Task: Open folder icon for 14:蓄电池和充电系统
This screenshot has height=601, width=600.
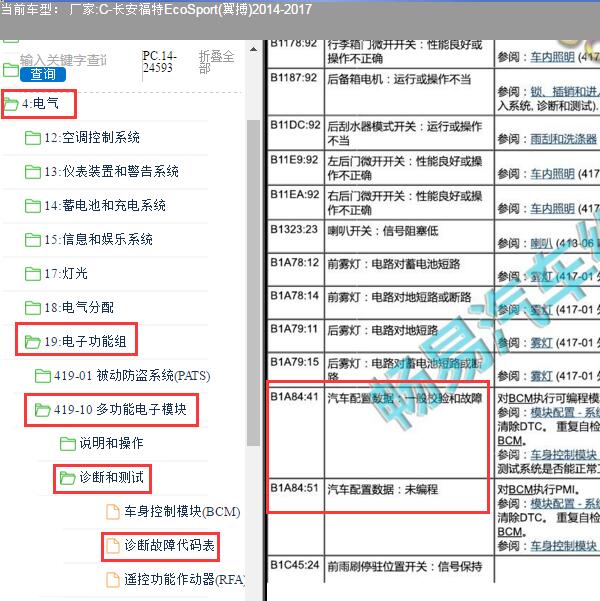Action: coord(33,205)
